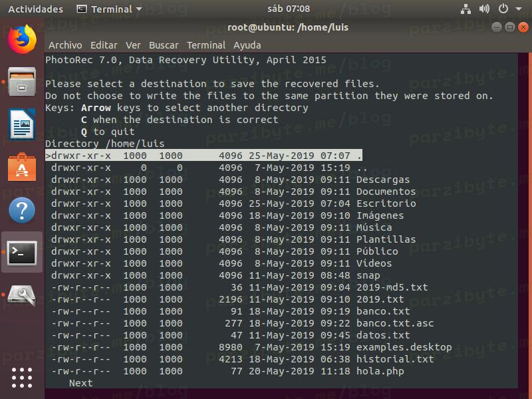Click the 'Arrow keys to select another directory' line
Screen dimensions: 532x399
coord(194,108)
